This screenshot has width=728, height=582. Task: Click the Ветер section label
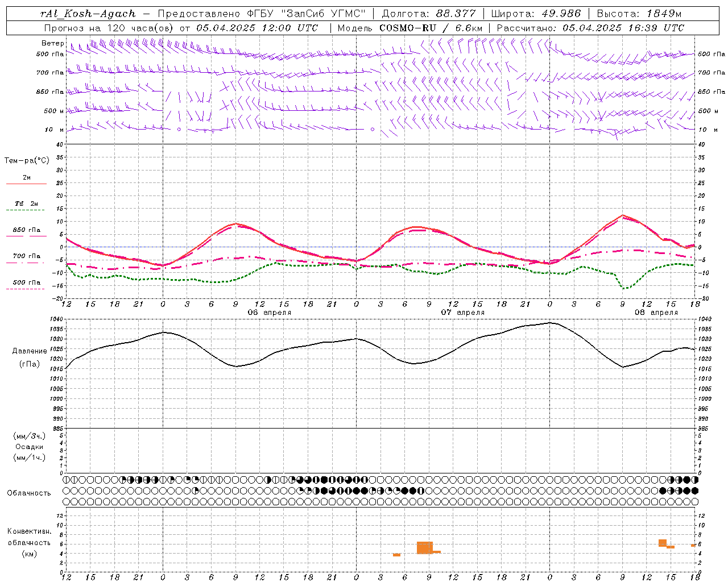point(52,43)
